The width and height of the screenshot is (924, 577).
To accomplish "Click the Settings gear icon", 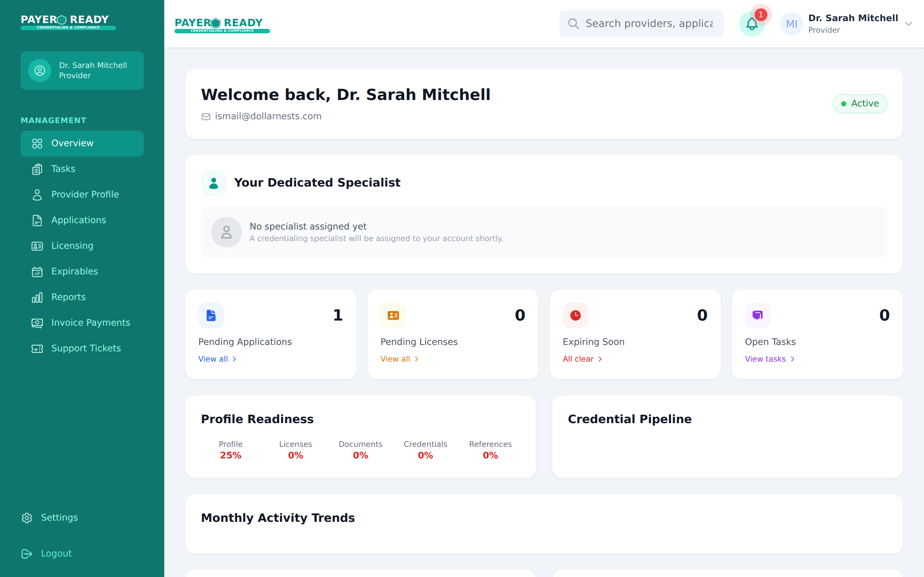I will [26, 518].
